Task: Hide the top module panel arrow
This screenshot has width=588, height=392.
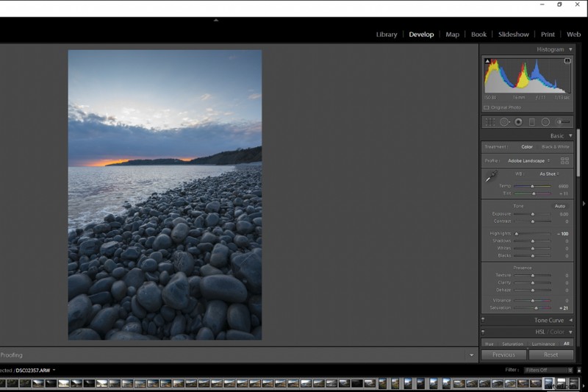Action: pos(216,20)
